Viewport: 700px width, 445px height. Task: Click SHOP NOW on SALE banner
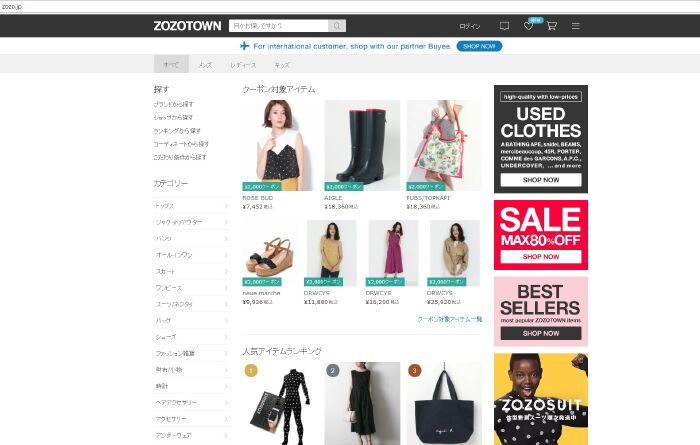pos(541,257)
